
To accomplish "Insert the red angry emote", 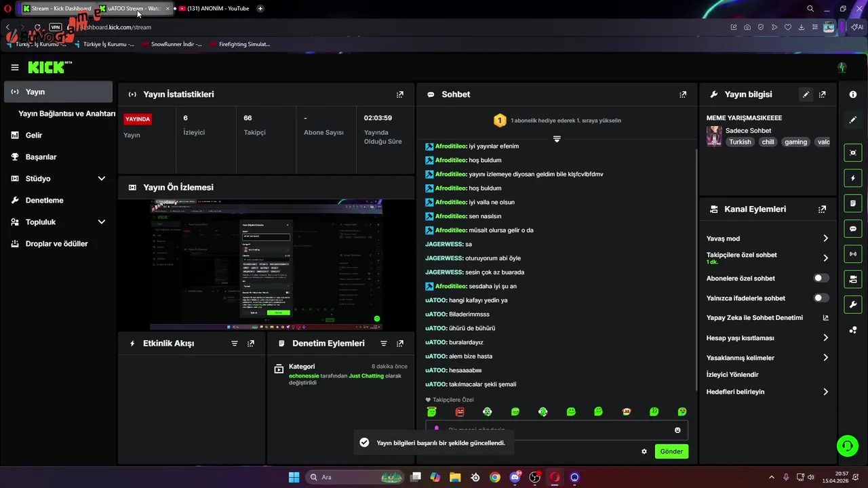I will click(460, 411).
